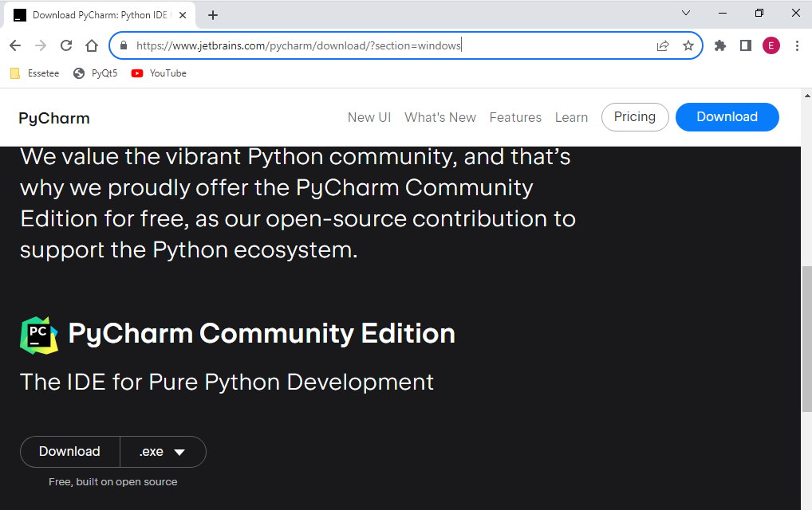The image size is (812, 510).
Task: Open the YouTube bookmark
Action: [159, 73]
